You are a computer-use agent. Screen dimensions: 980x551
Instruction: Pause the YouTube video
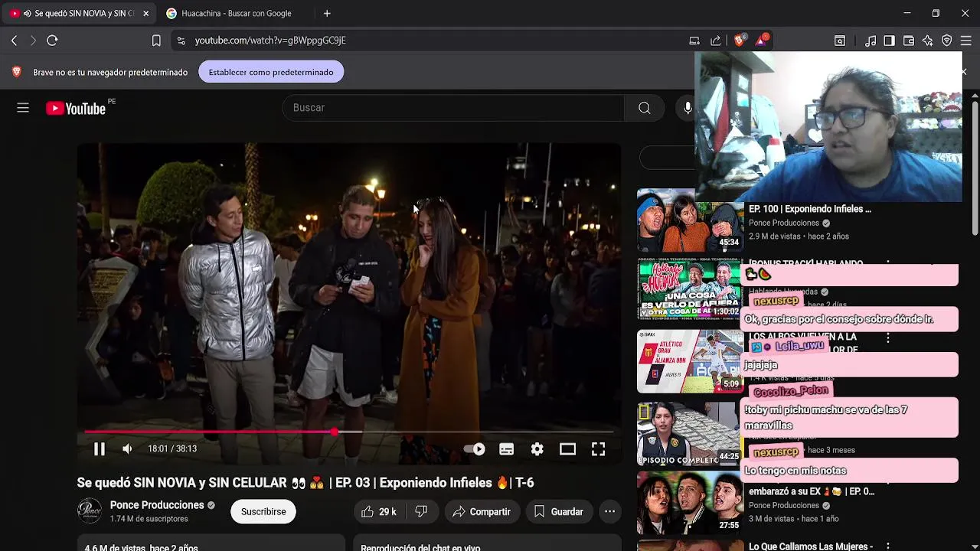pos(99,449)
